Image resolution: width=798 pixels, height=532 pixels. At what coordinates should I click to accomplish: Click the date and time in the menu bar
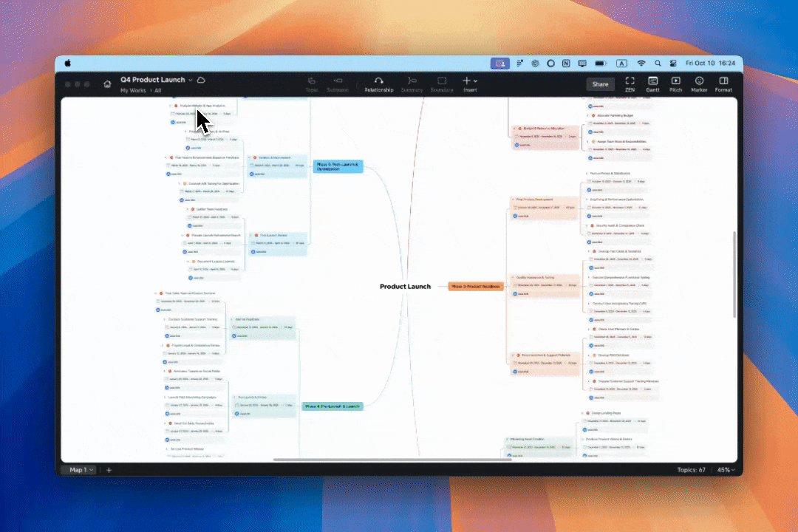[x=710, y=63]
